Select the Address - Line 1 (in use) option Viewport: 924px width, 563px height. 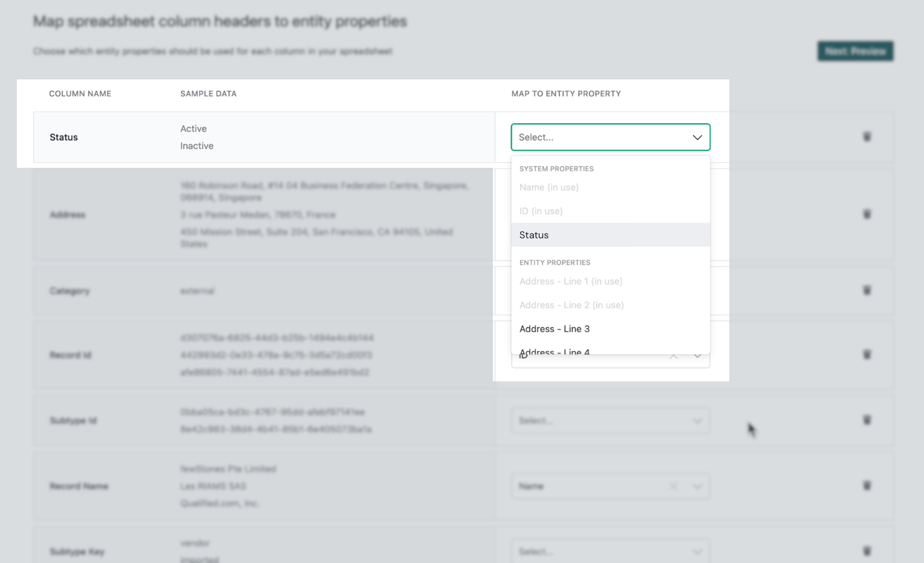611,281
